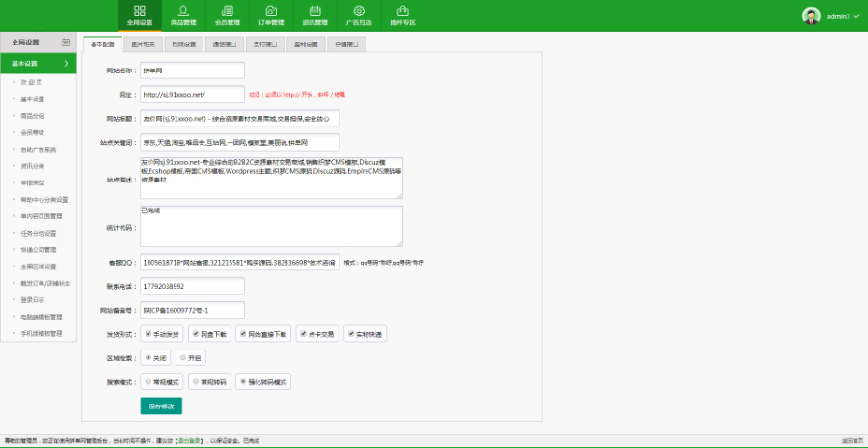Click the icon beside the 全局设置 sidebar title

[66, 42]
